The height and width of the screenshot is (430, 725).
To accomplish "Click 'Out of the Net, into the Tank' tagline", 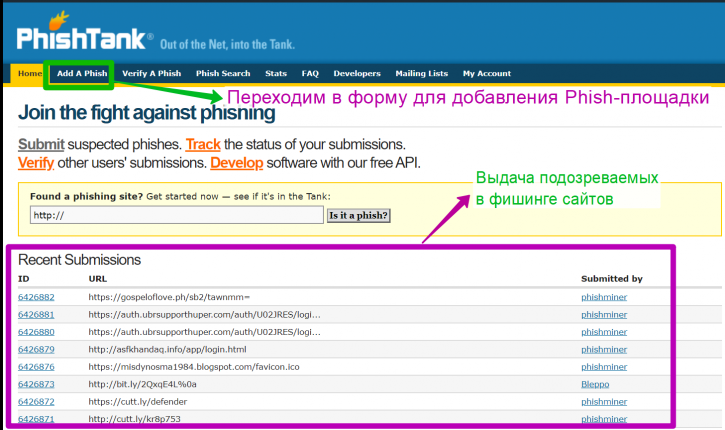I will [227, 44].
